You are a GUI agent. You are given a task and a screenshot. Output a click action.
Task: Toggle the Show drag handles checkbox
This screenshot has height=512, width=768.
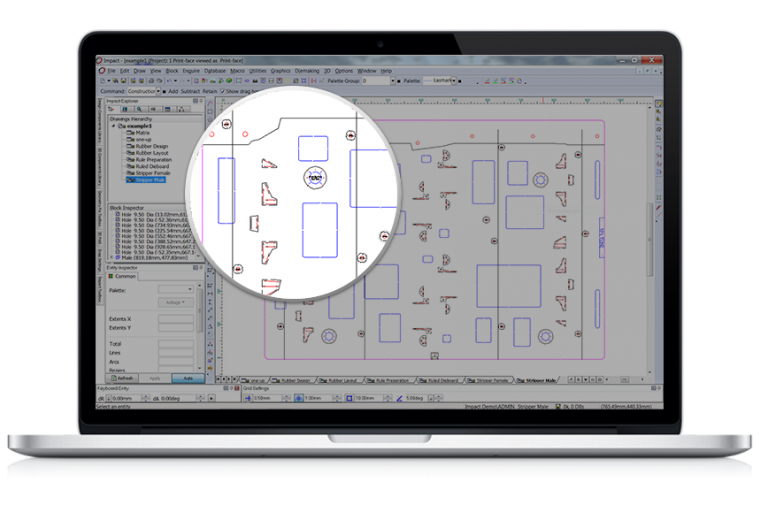(223, 91)
